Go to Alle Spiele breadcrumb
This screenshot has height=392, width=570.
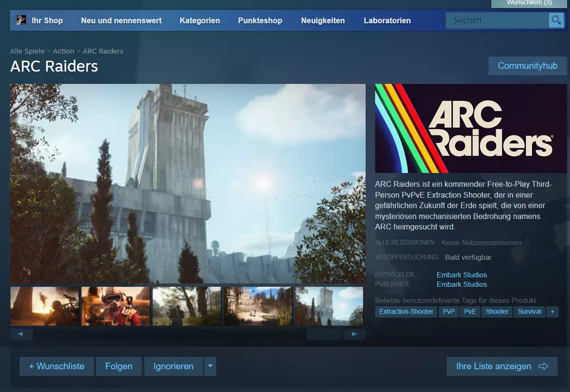[x=27, y=51]
